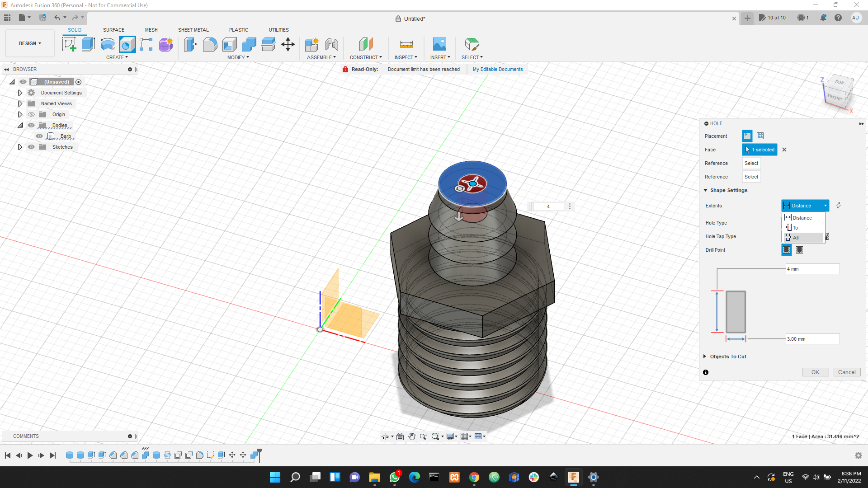Select the Create Sketch tool
This screenshot has height=488, width=868.
pos(69,44)
